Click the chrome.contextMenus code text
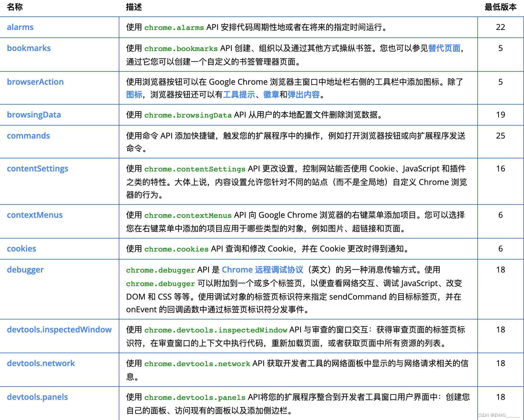 point(188,215)
